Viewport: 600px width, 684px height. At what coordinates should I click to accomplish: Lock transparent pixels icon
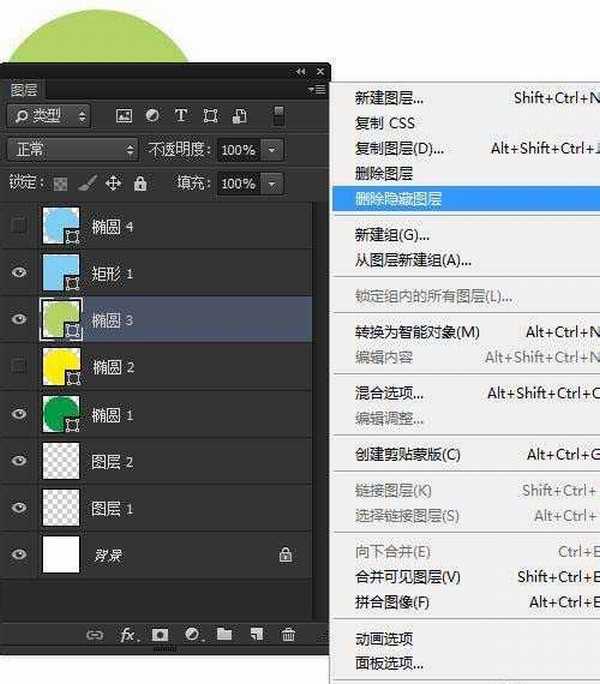pos(60,184)
